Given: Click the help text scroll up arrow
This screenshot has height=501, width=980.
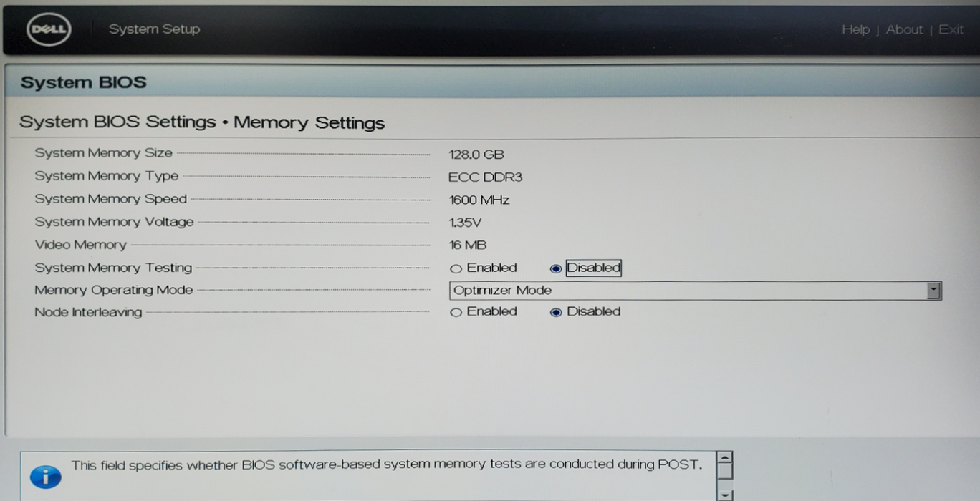Looking at the screenshot, I should [725, 457].
